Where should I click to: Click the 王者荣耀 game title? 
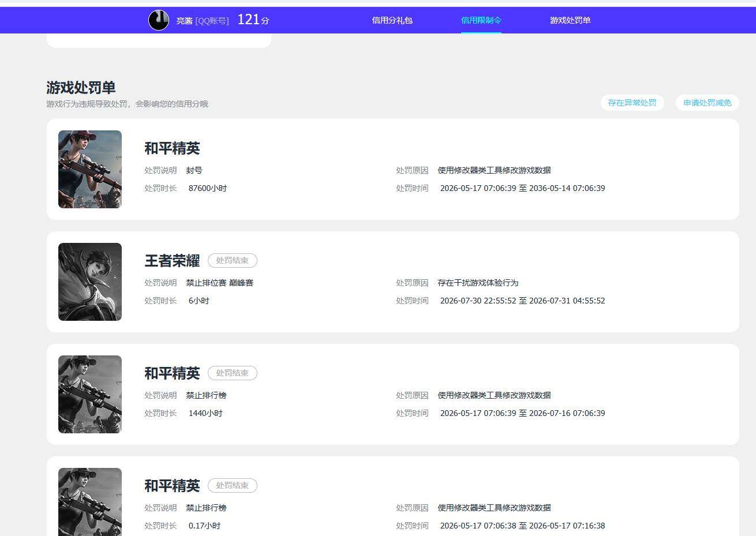(172, 261)
